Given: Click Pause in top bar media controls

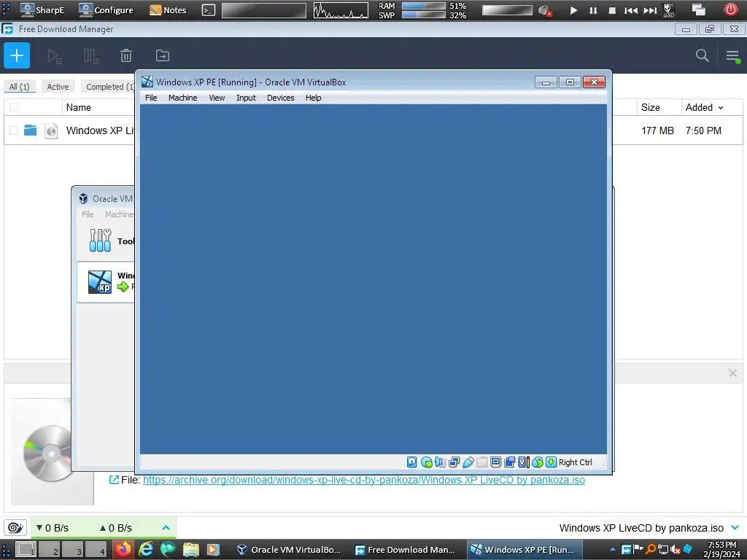Looking at the screenshot, I should (x=593, y=10).
